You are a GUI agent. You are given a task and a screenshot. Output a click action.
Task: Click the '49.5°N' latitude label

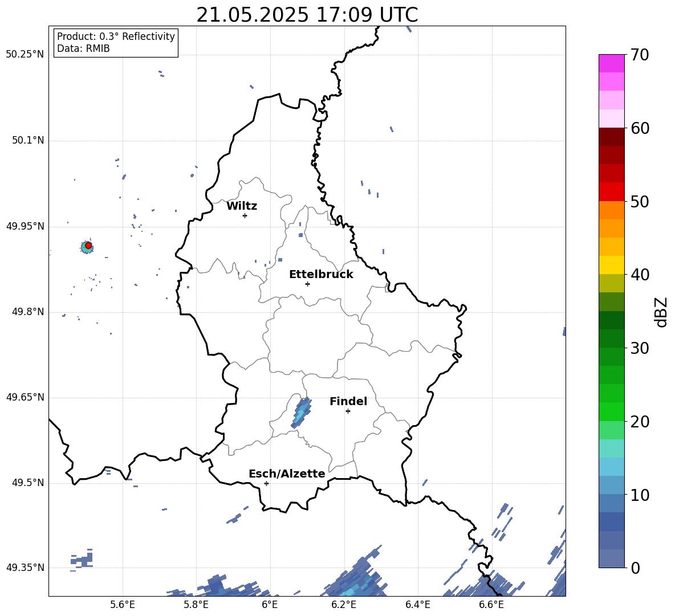(28, 483)
